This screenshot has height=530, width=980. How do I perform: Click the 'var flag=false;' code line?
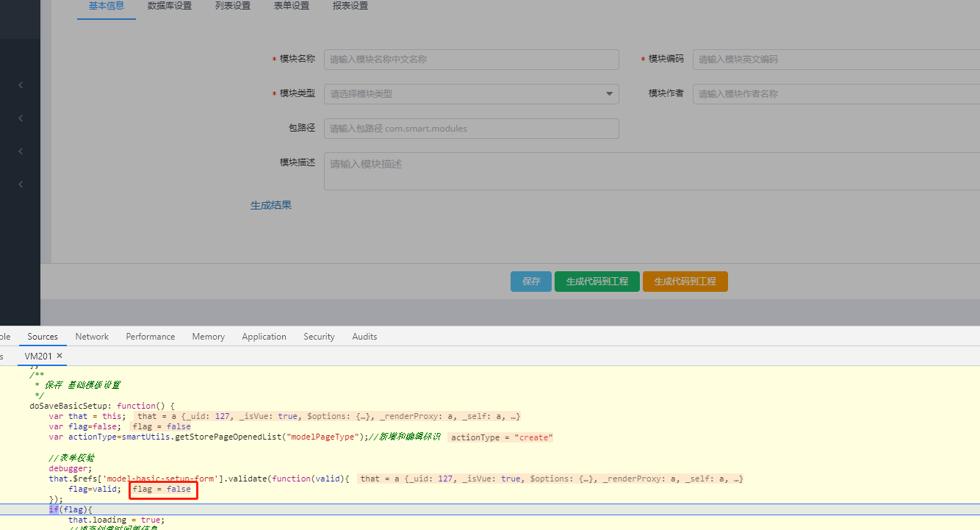coord(84,426)
